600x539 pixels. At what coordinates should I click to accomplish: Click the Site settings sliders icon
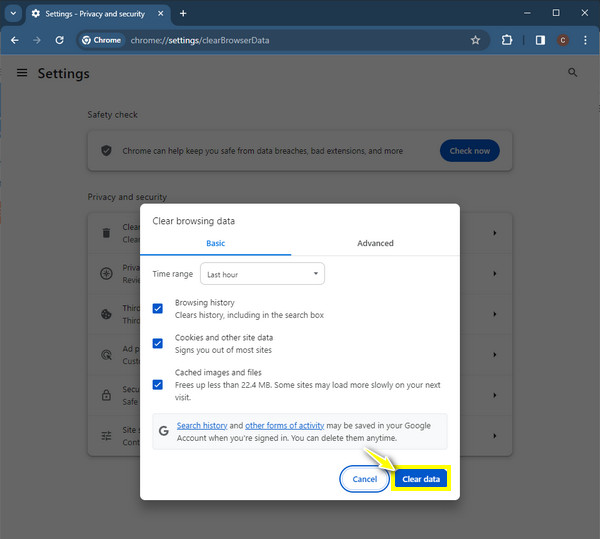tap(106, 436)
